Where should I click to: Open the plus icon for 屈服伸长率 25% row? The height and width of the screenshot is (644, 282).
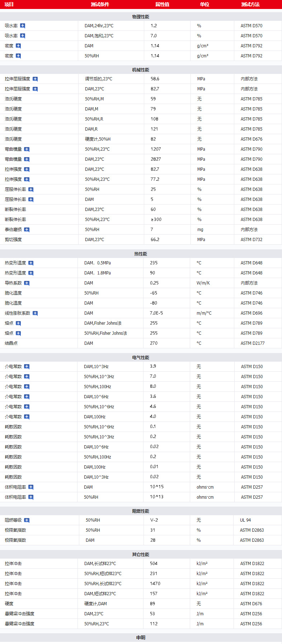click(x=31, y=189)
